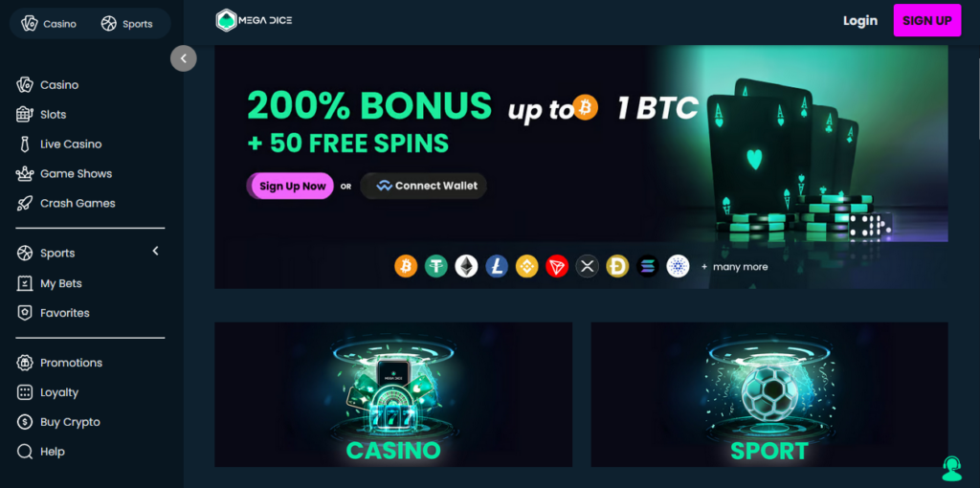
Task: Select the Tether coin icon
Action: coord(436,267)
